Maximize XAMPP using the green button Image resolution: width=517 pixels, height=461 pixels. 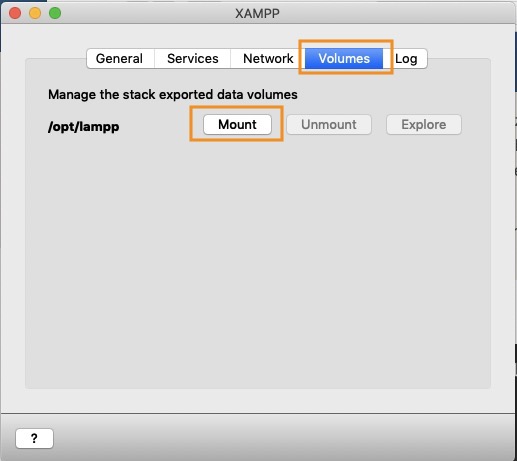coord(55,13)
